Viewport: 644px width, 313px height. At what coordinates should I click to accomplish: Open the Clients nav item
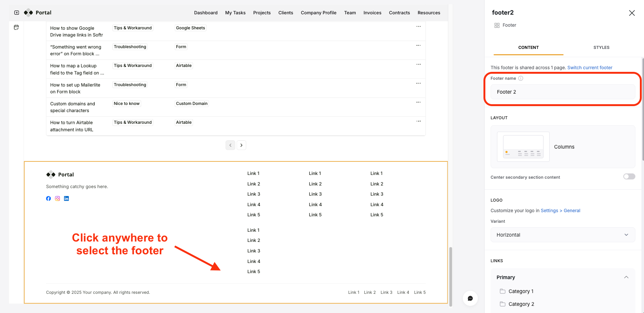click(x=286, y=13)
